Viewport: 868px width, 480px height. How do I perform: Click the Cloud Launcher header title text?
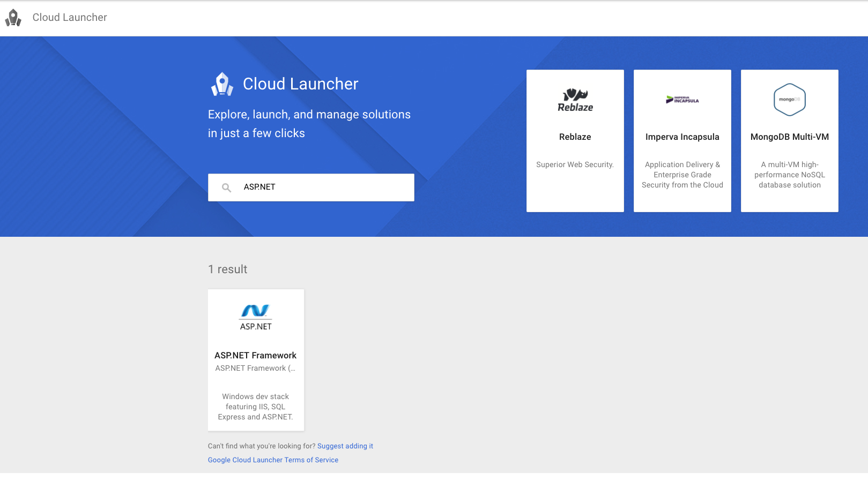click(x=70, y=18)
